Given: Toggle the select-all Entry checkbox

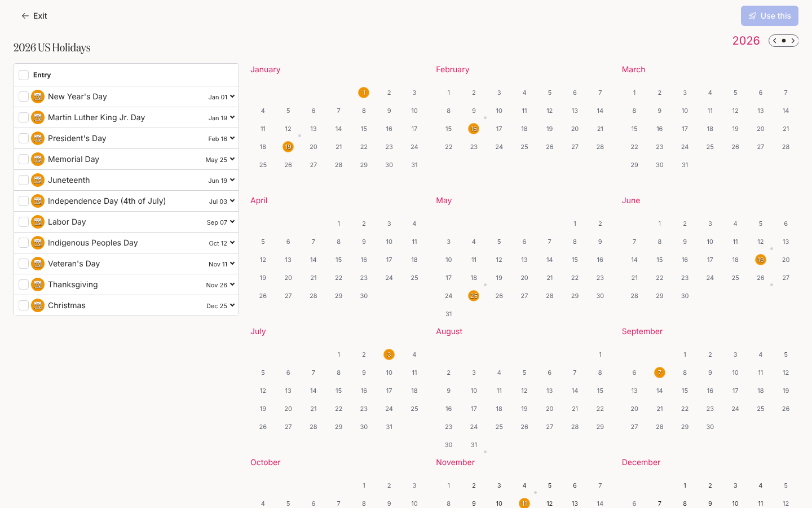Looking at the screenshot, I should 24,75.
